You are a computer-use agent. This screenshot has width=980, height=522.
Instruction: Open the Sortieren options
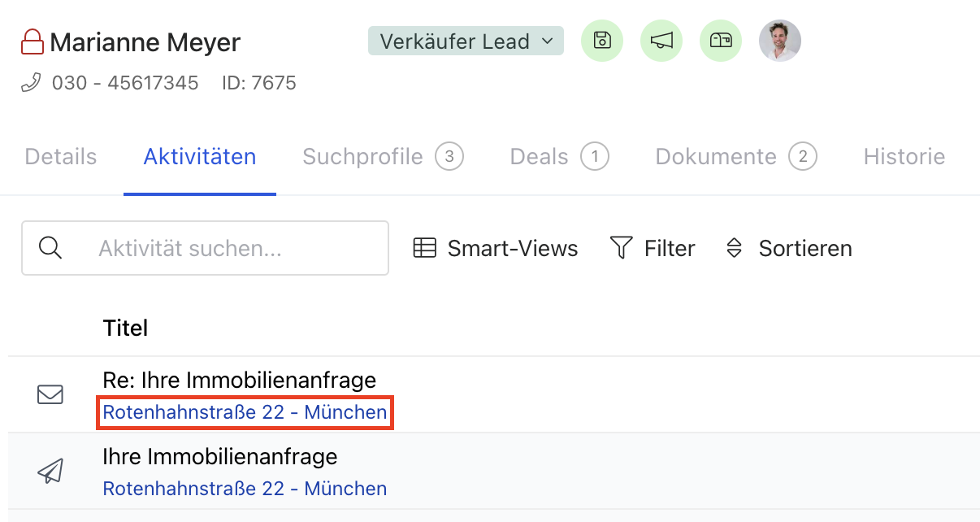point(788,248)
